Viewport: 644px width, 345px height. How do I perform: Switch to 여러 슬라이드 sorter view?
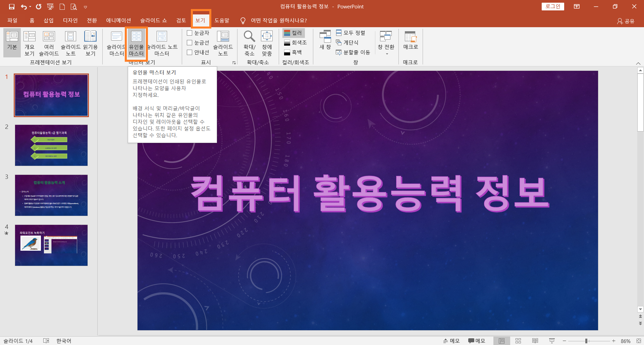coord(49,43)
